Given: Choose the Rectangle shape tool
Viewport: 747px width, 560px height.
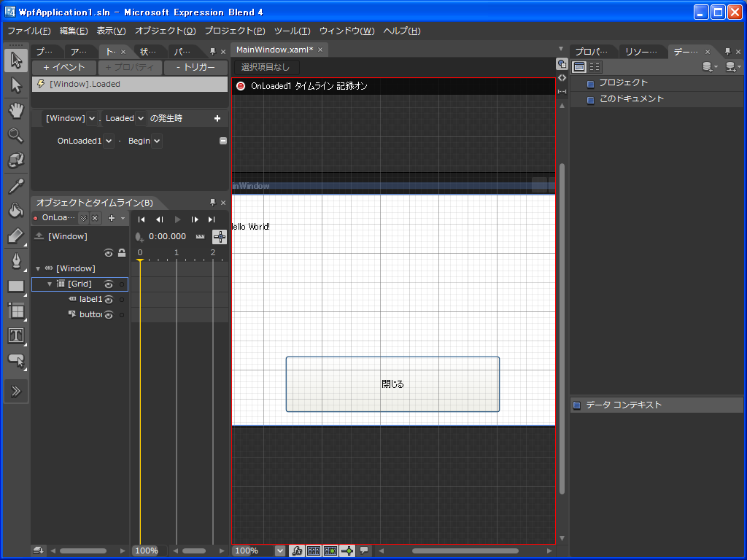Looking at the screenshot, I should click(x=16, y=286).
